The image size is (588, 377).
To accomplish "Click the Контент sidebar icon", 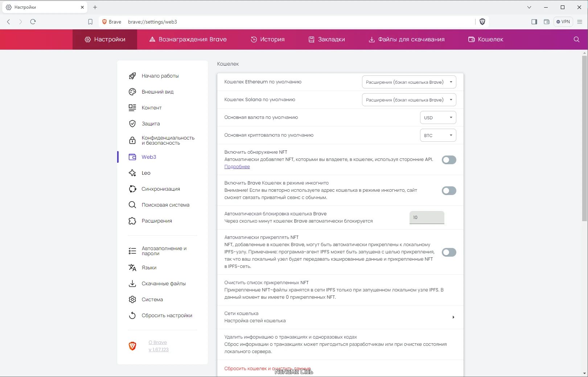I will click(x=132, y=108).
